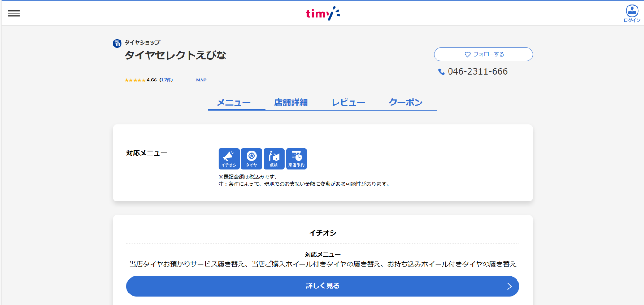Click the blue phone handset icon
Screen dimensions: 644x305
pos(442,72)
